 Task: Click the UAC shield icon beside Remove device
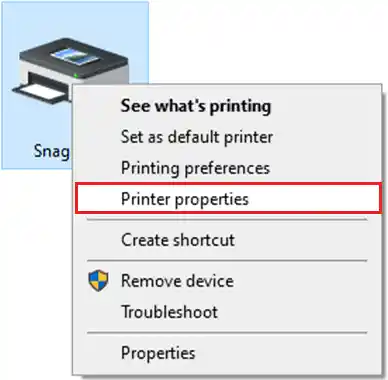(98, 280)
